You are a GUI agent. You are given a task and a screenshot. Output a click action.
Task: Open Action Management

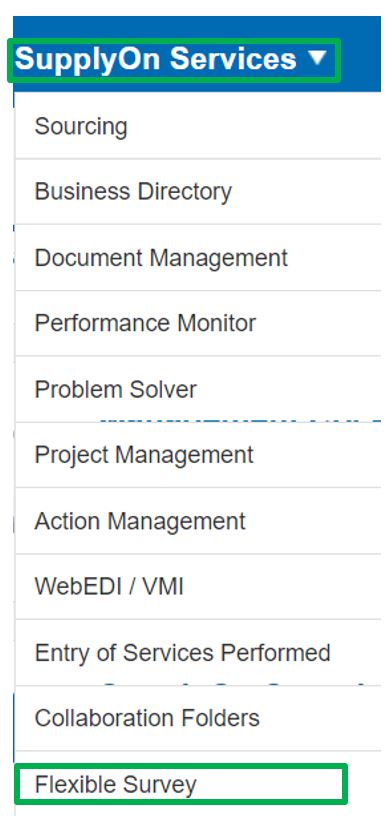point(198,521)
